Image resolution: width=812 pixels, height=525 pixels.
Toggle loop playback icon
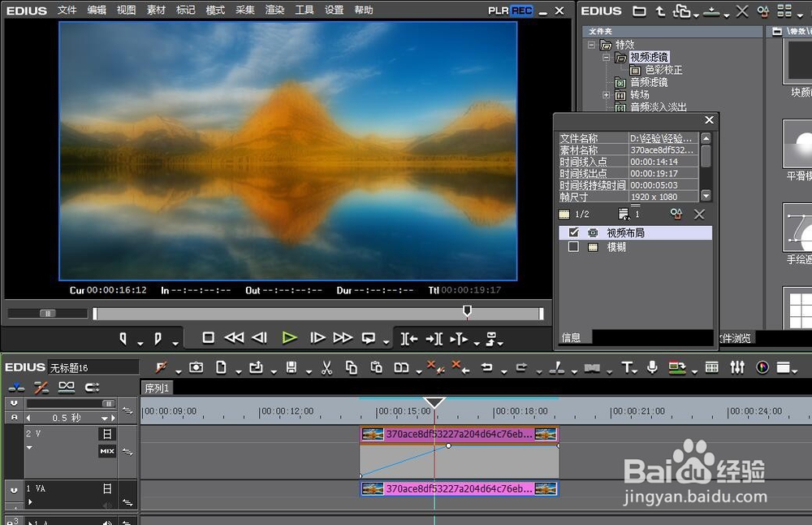(369, 338)
